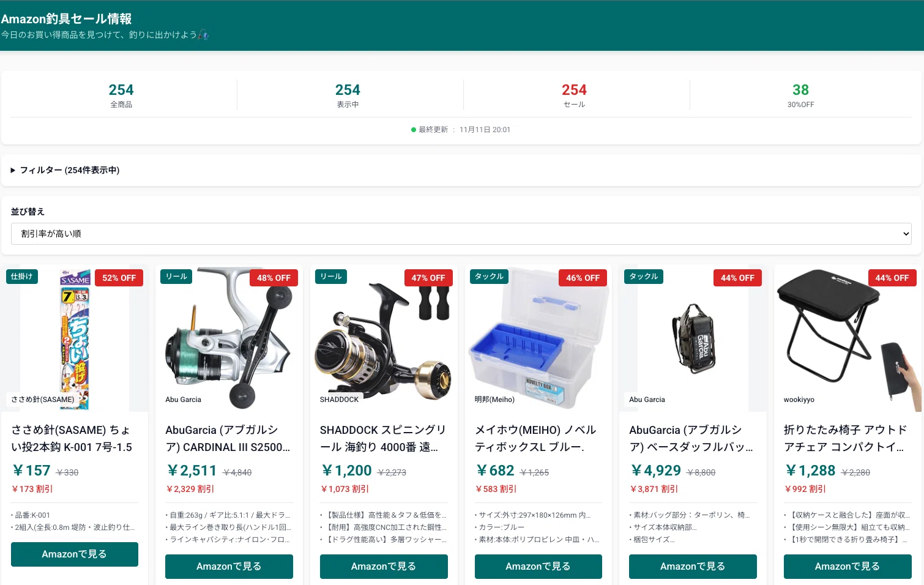Viewport: 924px width, 585px height.
Task: Click the 48% OFF badge
Action: tap(274, 278)
